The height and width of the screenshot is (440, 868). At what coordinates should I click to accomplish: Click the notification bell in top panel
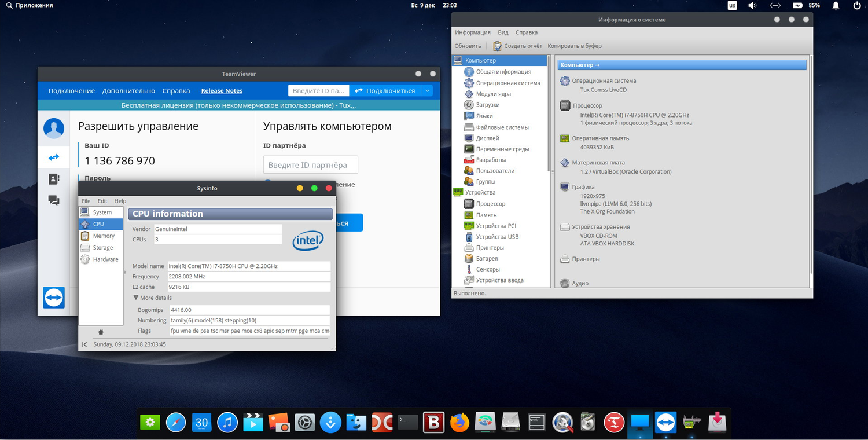(836, 5)
